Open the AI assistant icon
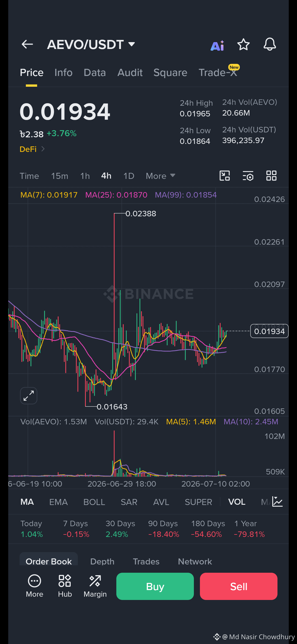The width and height of the screenshot is (297, 644). [x=217, y=45]
